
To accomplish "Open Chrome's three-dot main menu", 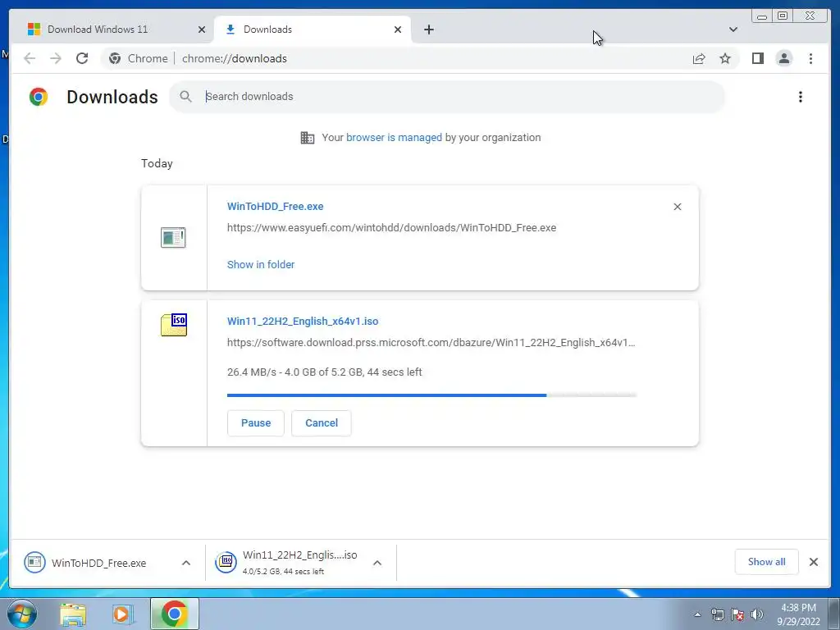I will pyautogui.click(x=810, y=58).
